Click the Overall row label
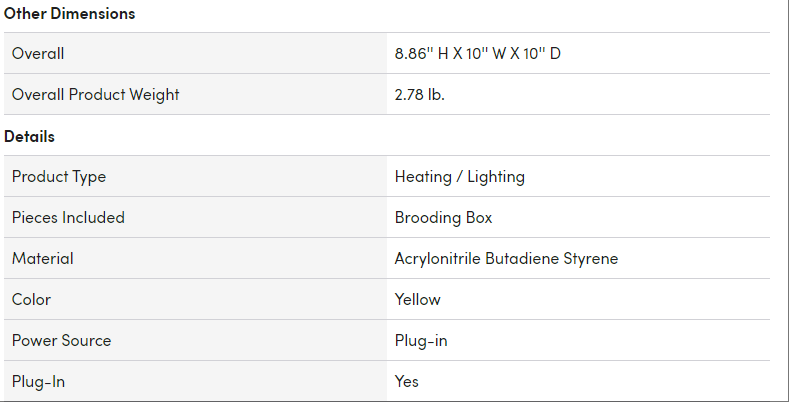Image resolution: width=789 pixels, height=402 pixels. tap(38, 54)
